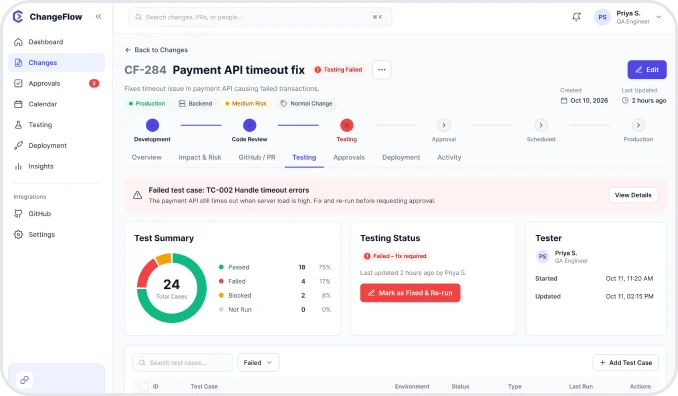This screenshot has width=678, height=396.
Task: Open notifications bell
Action: (576, 17)
